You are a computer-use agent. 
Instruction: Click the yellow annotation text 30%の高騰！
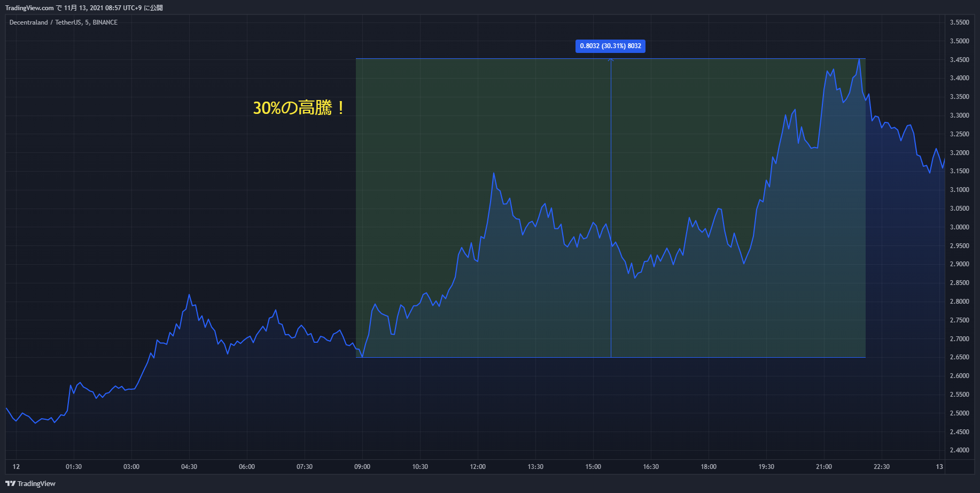pyautogui.click(x=299, y=107)
